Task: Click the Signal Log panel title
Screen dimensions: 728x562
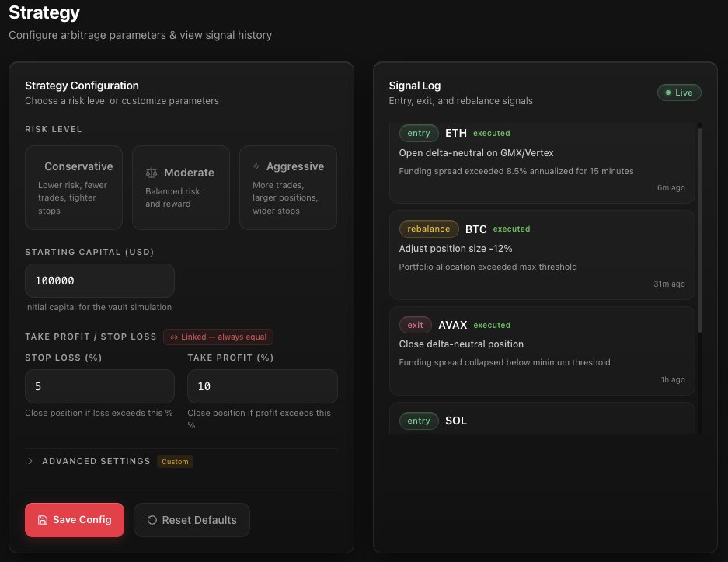Action: point(415,86)
